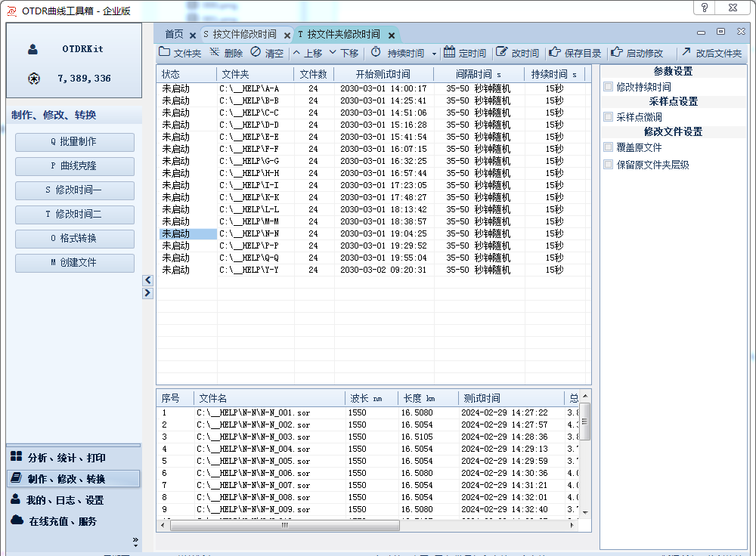Switch to the 首页 tab
This screenshot has width=756, height=556.
(x=174, y=34)
